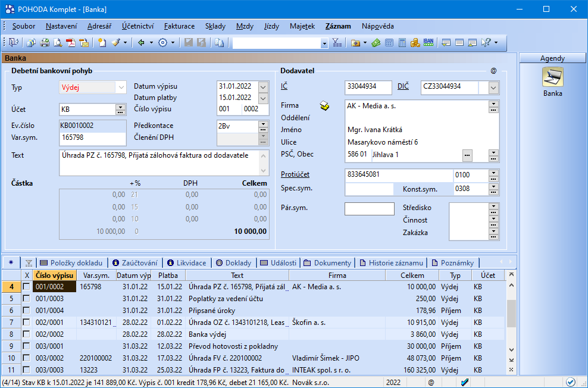Open the Účetnictví menu

point(137,26)
